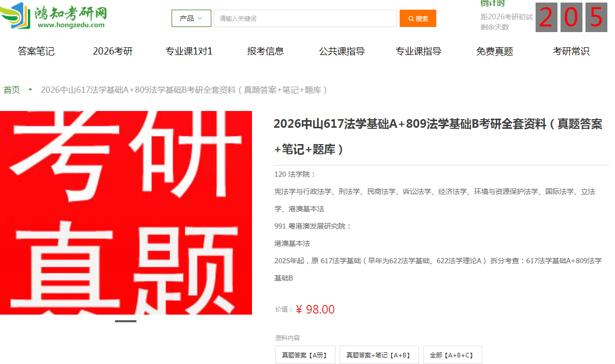Open the 专业课指导 menu item
Screen dimensions: 615x364
[418, 51]
